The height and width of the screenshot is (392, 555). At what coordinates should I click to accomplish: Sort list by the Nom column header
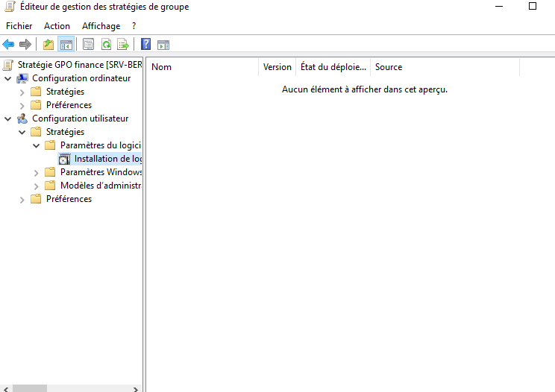click(x=201, y=67)
